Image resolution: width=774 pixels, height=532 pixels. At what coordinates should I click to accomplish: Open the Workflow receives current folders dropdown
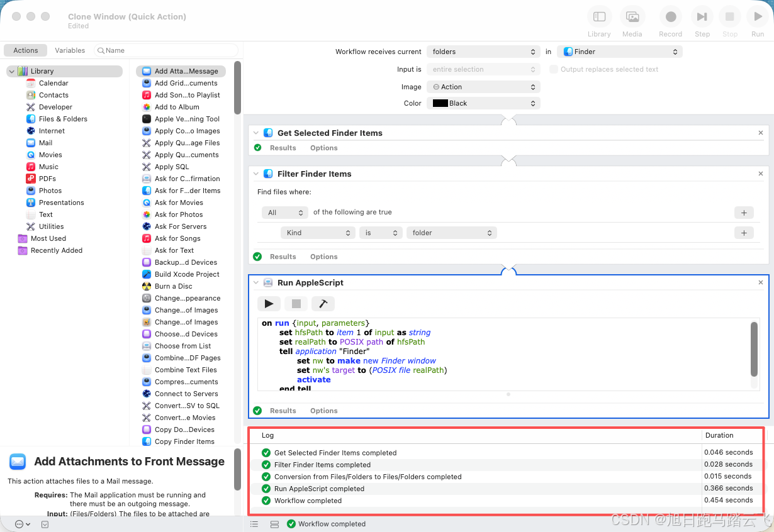click(483, 52)
